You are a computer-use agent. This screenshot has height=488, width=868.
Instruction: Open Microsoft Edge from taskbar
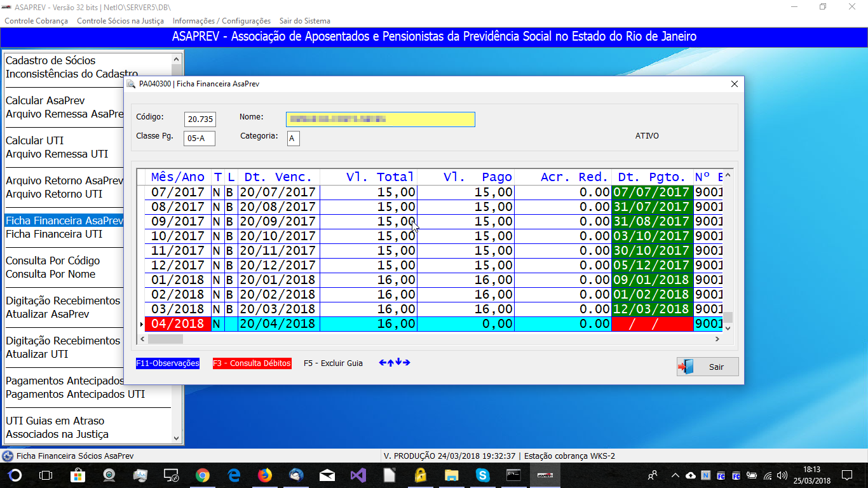[x=234, y=475]
